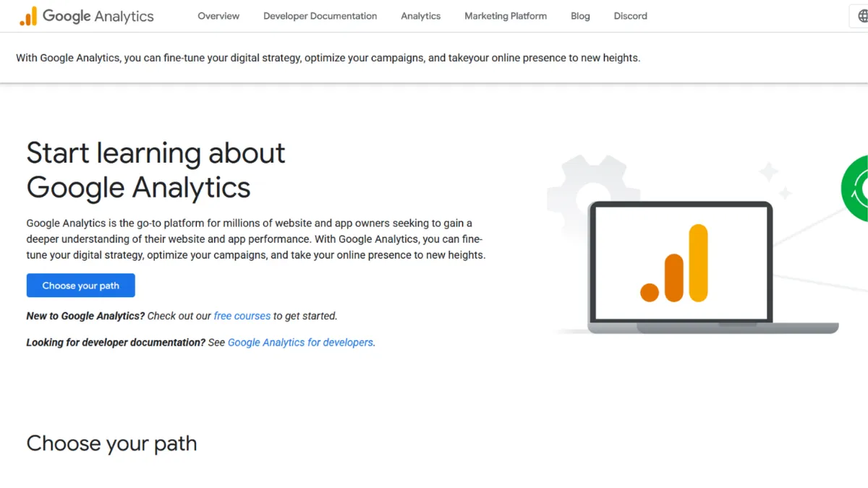Open the Marketing Platform menu entry

click(506, 16)
